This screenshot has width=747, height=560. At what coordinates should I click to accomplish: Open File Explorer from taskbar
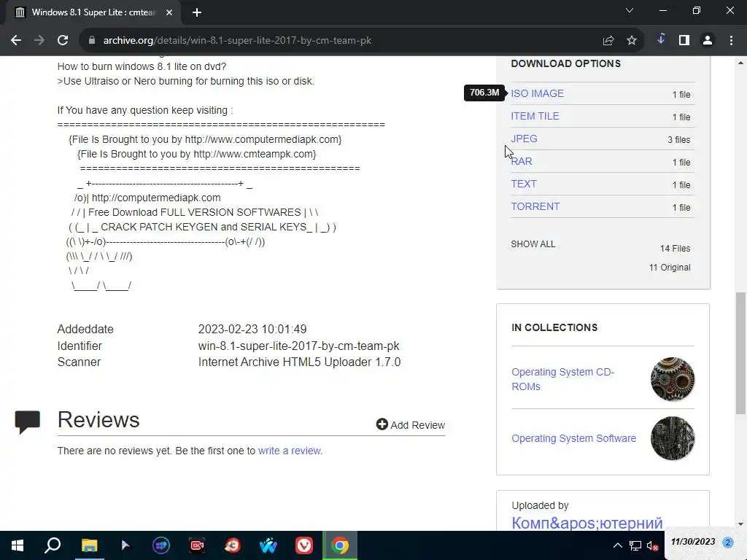tap(89, 545)
